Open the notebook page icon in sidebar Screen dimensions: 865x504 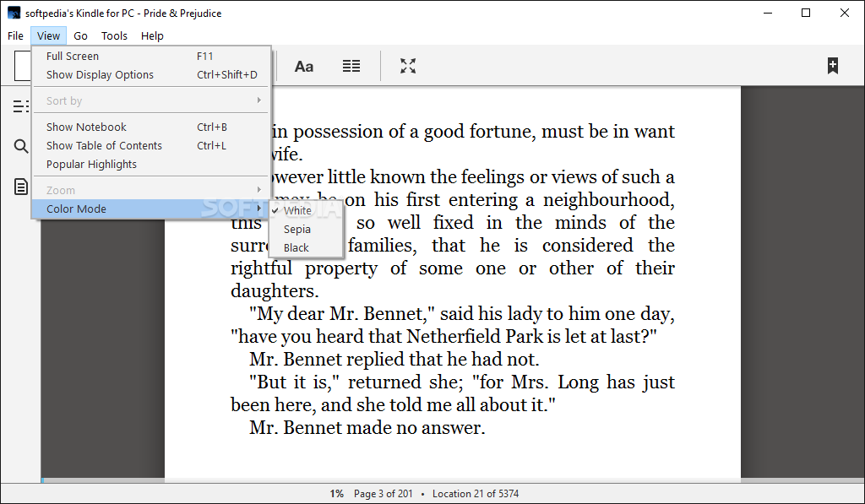point(21,187)
